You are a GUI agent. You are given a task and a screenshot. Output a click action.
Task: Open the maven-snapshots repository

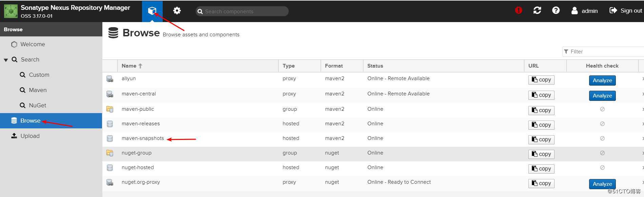(x=373, y=139)
